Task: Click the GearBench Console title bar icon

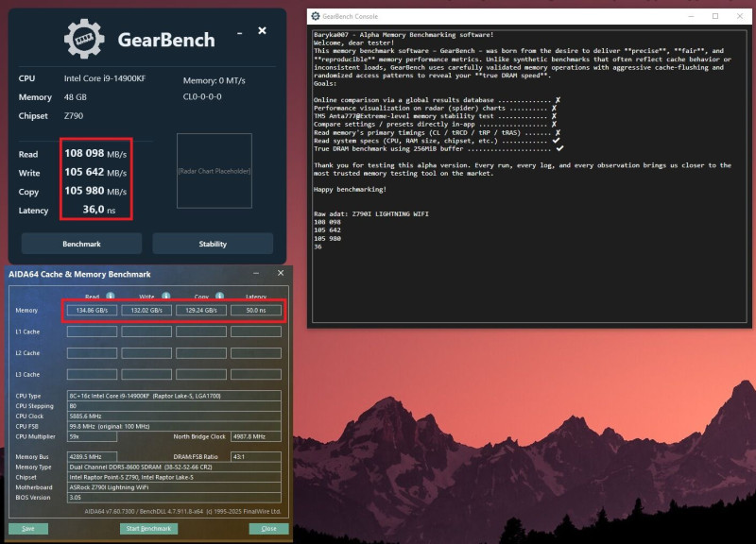Action: 316,16
